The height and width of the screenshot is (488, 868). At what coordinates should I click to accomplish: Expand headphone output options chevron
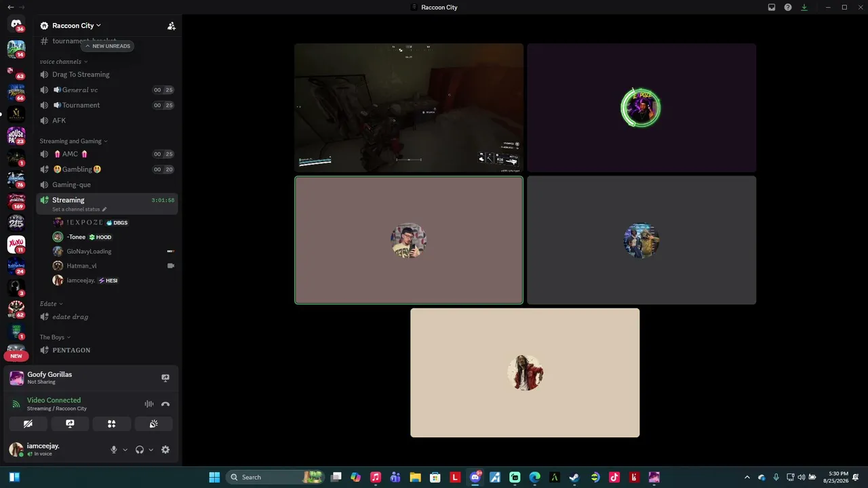coord(151,450)
